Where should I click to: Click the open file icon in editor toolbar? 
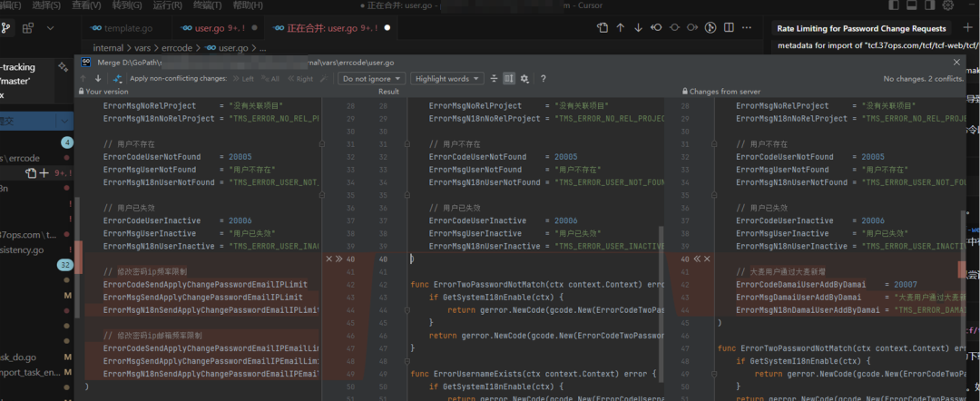(603, 28)
